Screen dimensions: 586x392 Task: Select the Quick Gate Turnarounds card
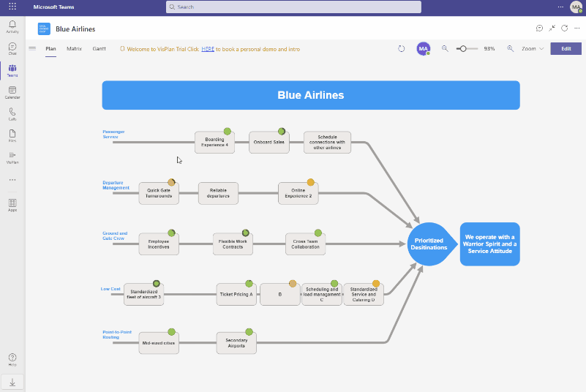[x=159, y=193]
